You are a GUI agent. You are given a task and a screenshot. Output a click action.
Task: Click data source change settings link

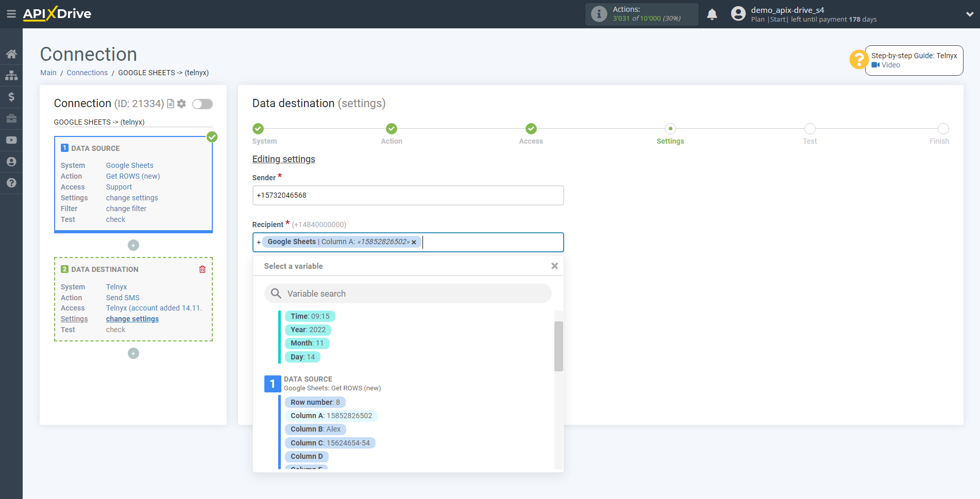tap(132, 198)
